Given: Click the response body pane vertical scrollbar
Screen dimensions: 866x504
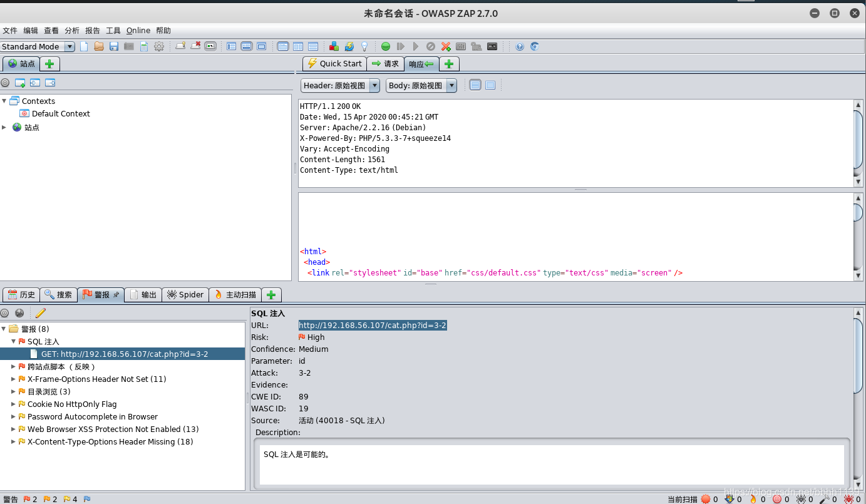Looking at the screenshot, I should point(858,237).
